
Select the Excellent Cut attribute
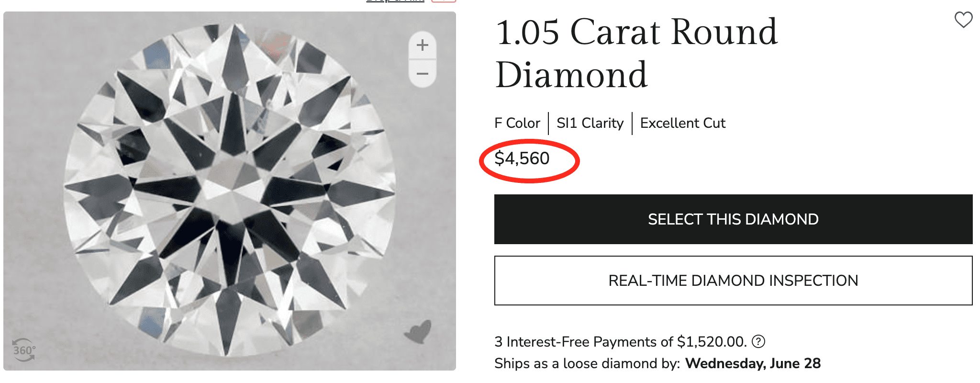tap(683, 123)
